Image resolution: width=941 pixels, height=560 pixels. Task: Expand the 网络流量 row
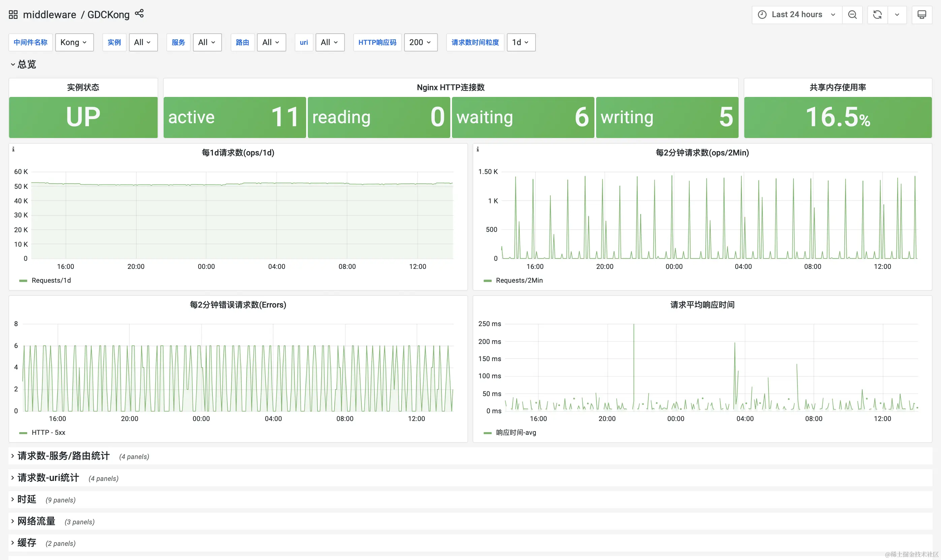(36, 521)
